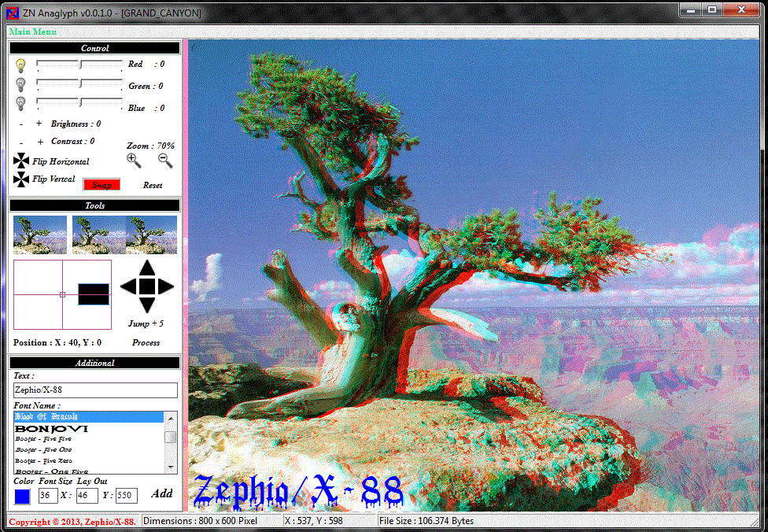Click the Zoom : 70% label

(x=150, y=146)
